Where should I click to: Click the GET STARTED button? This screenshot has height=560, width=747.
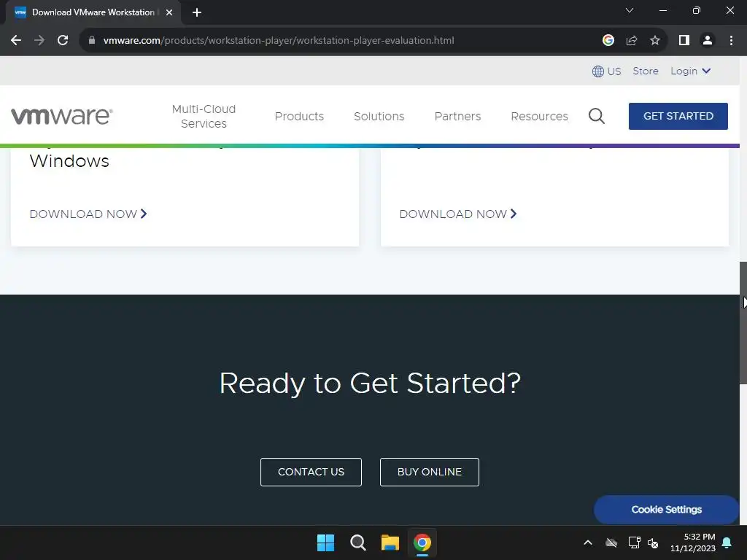[678, 116]
